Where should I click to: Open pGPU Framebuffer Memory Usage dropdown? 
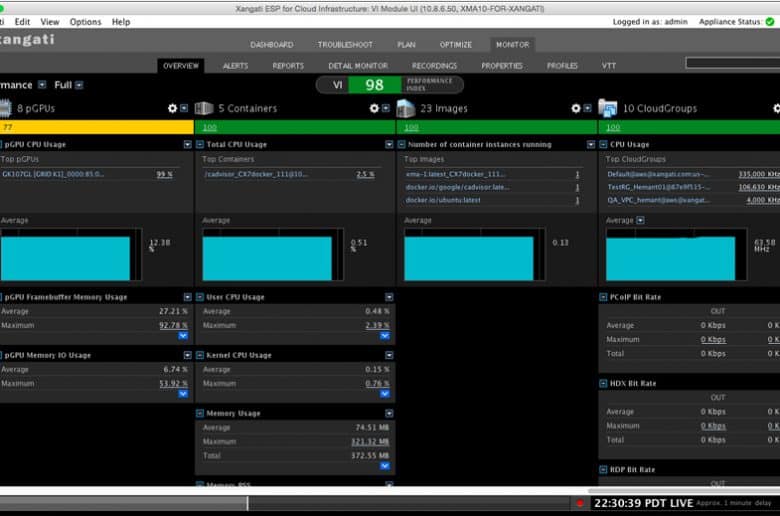coord(188,297)
